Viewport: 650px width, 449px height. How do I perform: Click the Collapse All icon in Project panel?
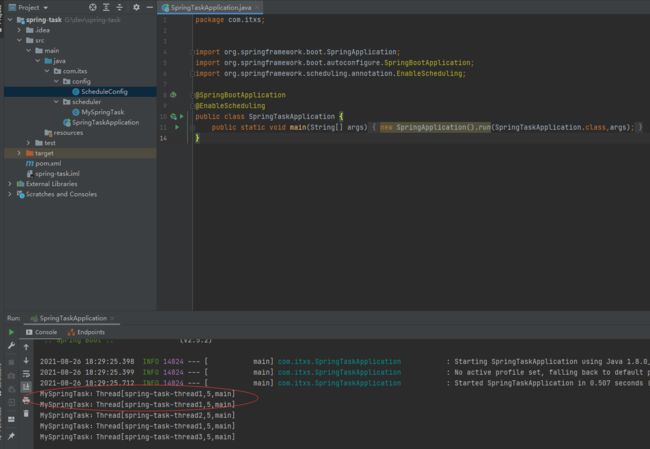coord(119,7)
